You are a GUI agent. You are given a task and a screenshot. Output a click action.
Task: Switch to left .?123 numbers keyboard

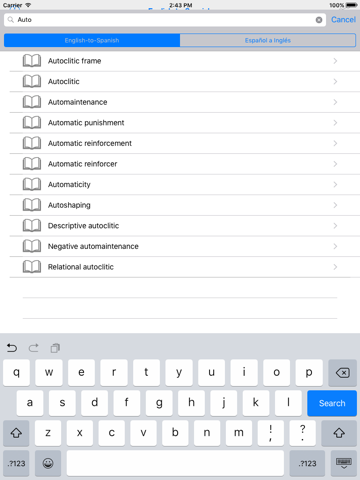16,463
